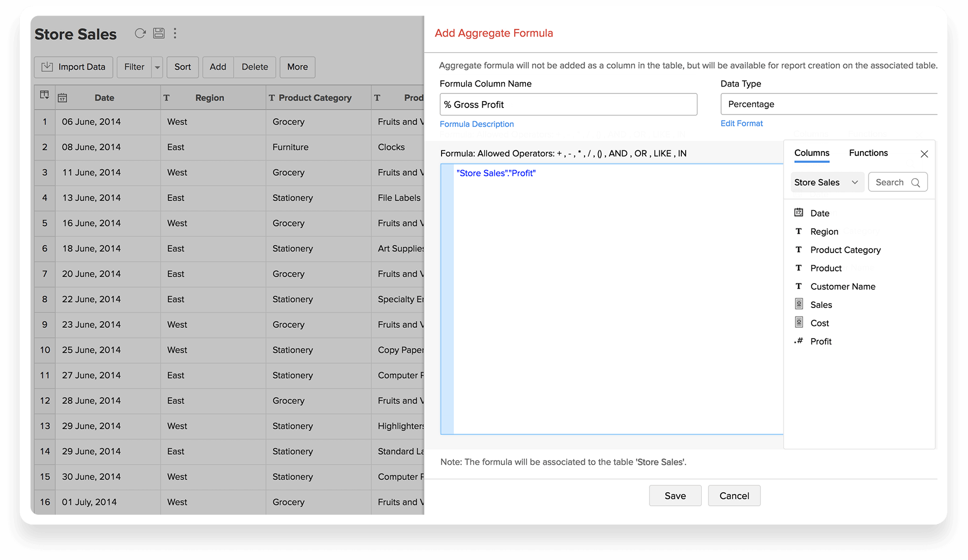968x560 pixels.
Task: Click the Cancel button
Action: pos(734,496)
